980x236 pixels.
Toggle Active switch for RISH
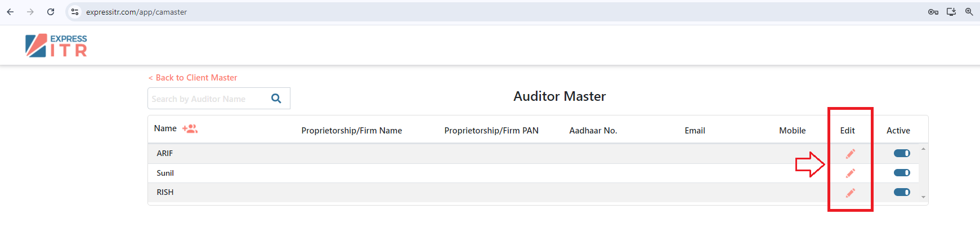pyautogui.click(x=902, y=192)
